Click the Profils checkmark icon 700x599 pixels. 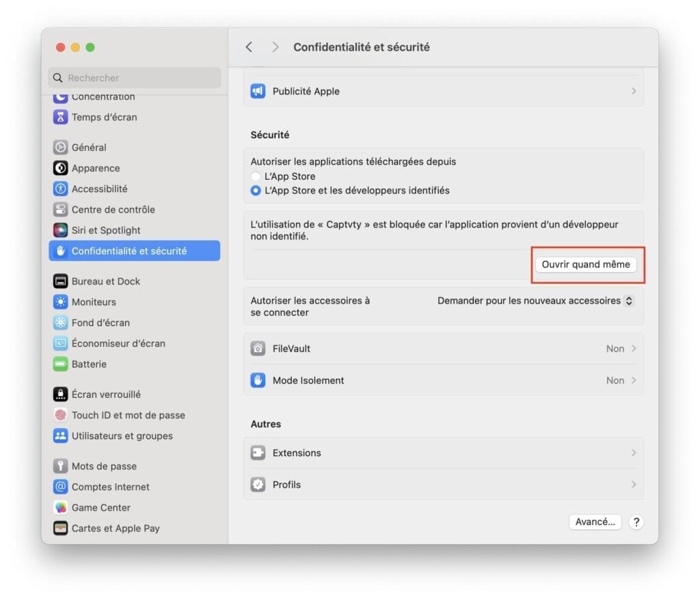(258, 484)
